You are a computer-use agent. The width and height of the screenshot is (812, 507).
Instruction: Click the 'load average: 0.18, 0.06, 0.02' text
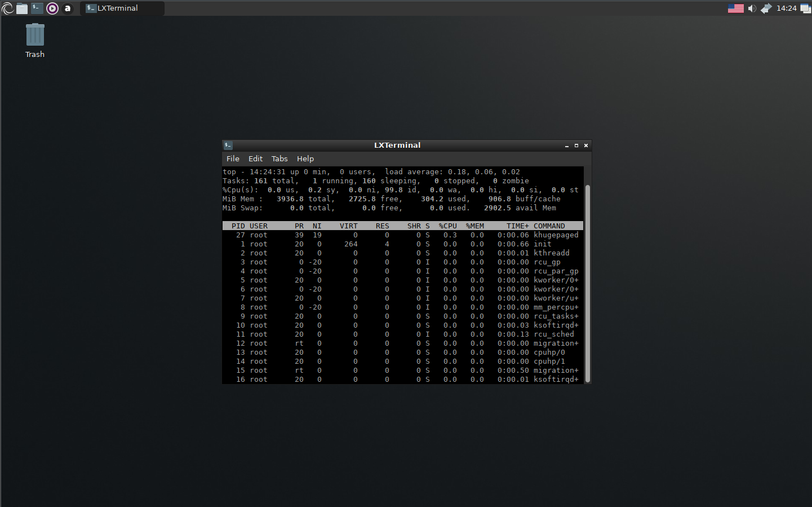[x=452, y=172]
